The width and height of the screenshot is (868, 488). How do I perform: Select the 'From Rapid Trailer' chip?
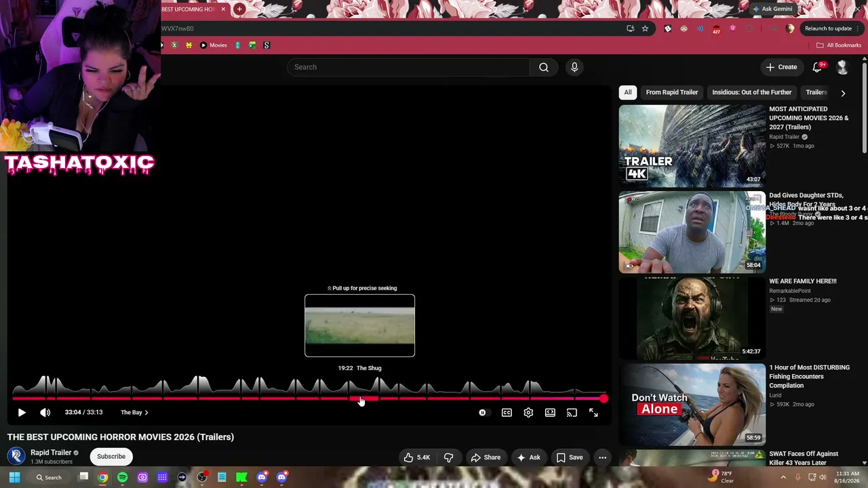coord(671,92)
